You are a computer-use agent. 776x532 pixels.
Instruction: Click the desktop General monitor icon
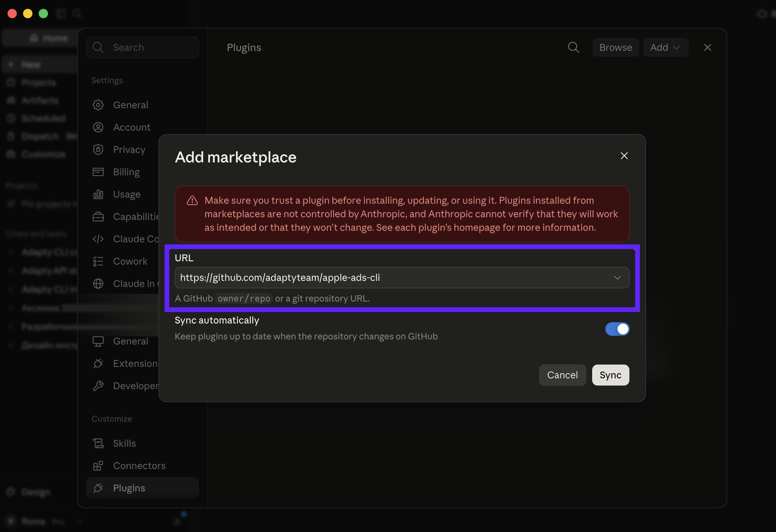pyautogui.click(x=98, y=341)
